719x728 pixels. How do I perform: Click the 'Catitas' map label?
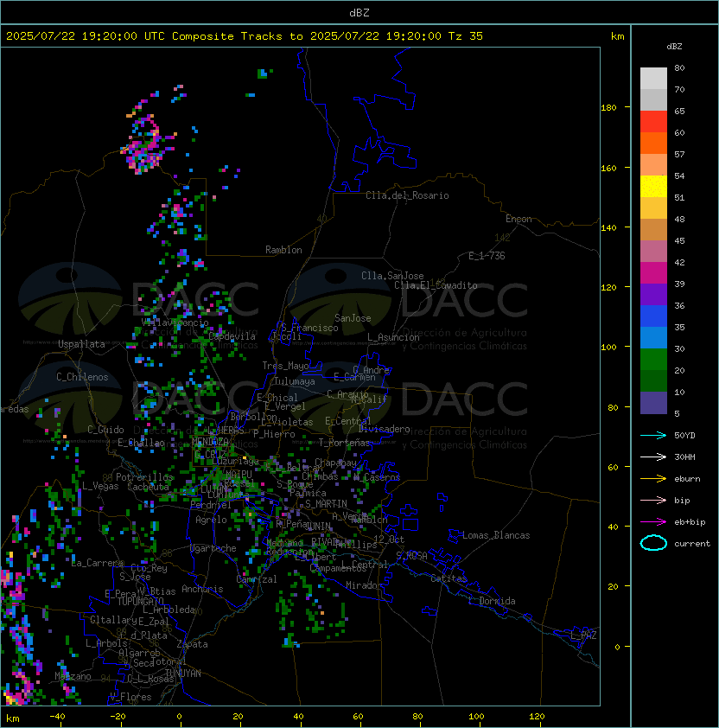point(449,578)
